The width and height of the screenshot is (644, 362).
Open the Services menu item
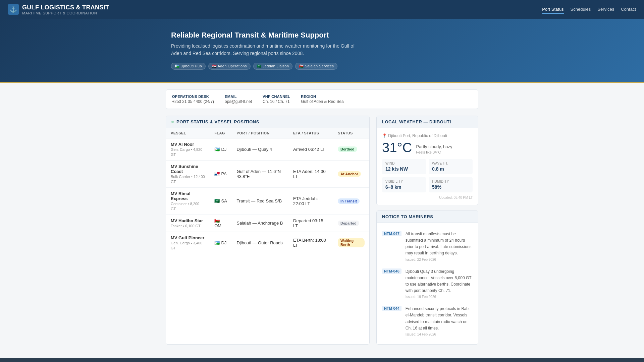(x=605, y=9)
